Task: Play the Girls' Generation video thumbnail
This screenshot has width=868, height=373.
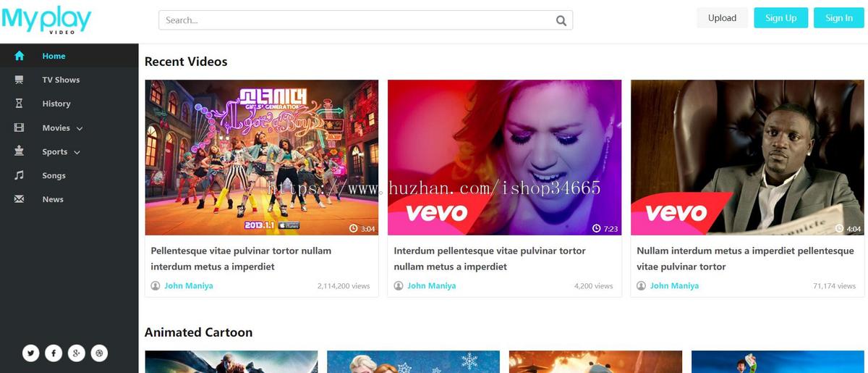Action: coord(262,157)
